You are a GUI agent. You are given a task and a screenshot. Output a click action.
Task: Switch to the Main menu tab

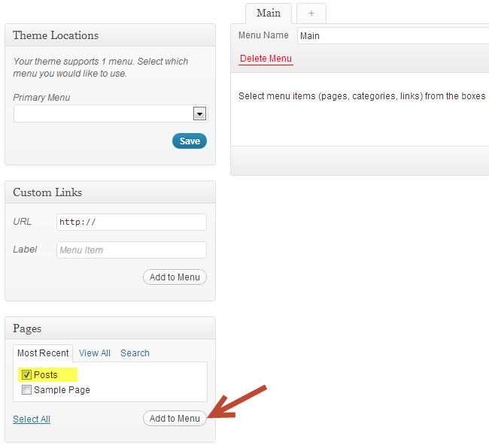(x=269, y=13)
